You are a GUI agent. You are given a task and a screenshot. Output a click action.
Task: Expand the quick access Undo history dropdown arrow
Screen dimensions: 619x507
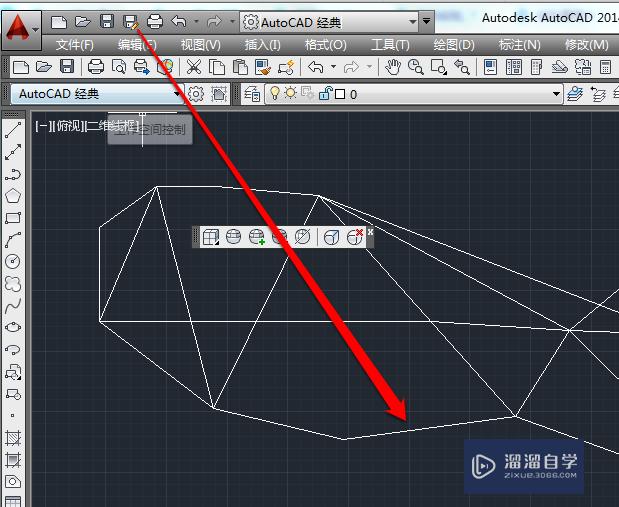[196, 21]
